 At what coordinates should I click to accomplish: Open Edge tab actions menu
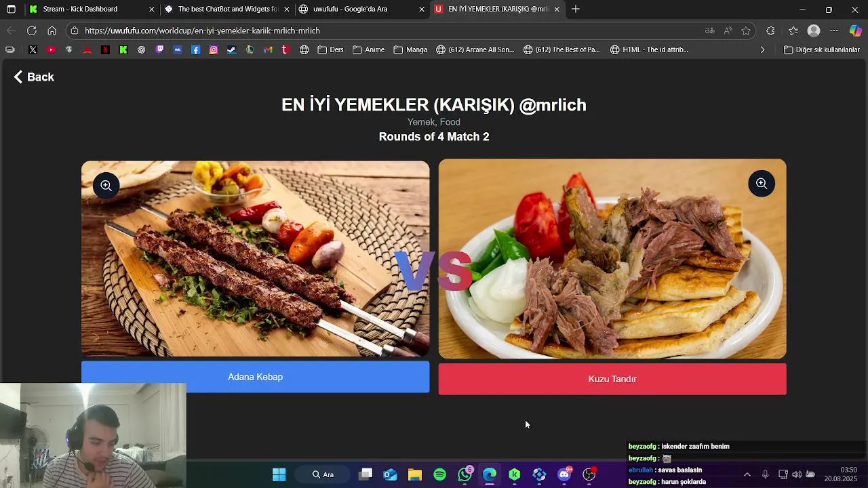pos(11,9)
